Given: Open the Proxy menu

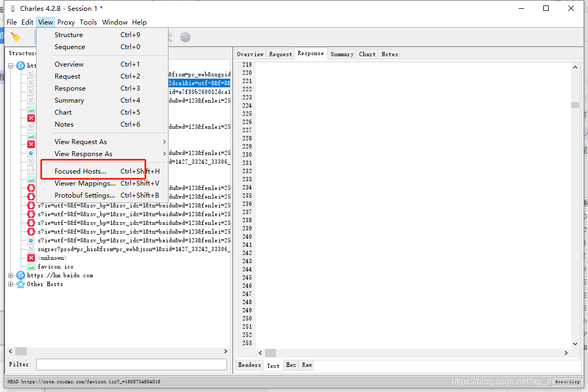Looking at the screenshot, I should click(x=66, y=22).
